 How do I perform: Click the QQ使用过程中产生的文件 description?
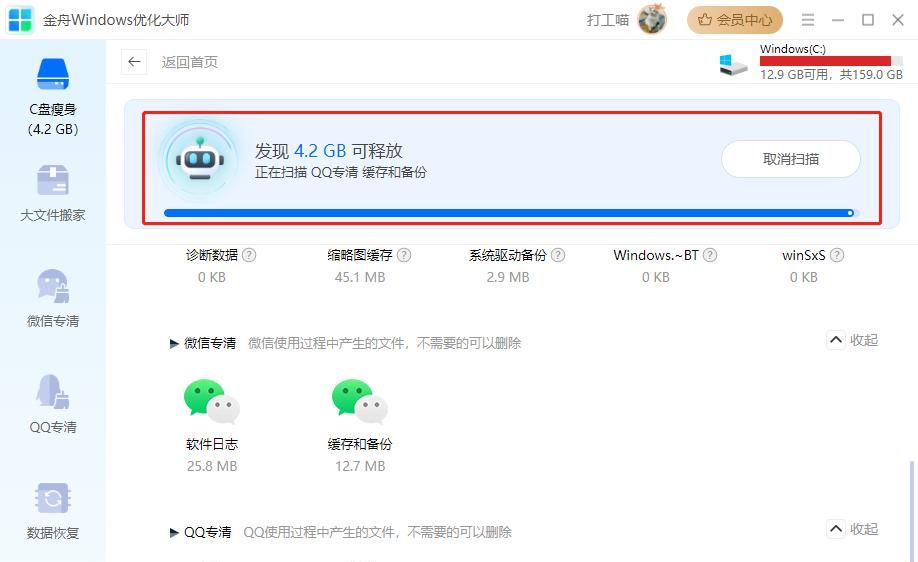(377, 532)
